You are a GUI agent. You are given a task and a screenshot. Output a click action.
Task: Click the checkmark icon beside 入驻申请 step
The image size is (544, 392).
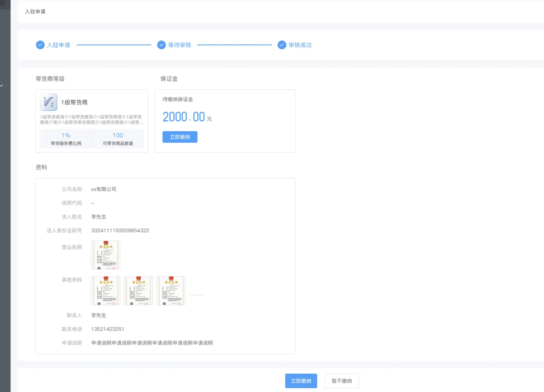tap(40, 45)
